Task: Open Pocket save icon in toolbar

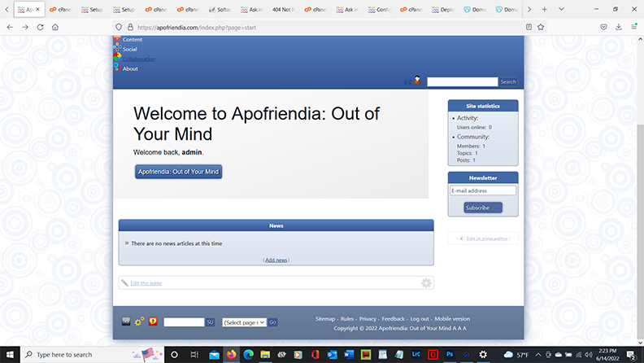Action: pos(603,27)
